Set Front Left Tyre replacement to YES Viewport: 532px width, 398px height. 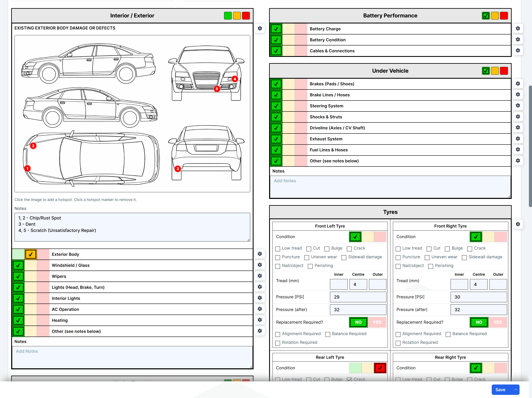point(377,322)
